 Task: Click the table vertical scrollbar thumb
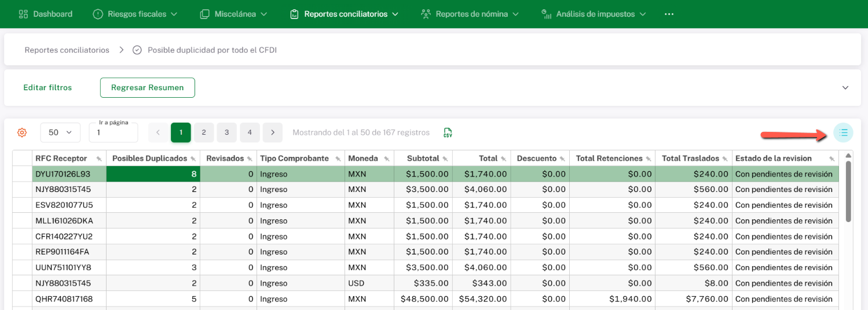[848, 191]
